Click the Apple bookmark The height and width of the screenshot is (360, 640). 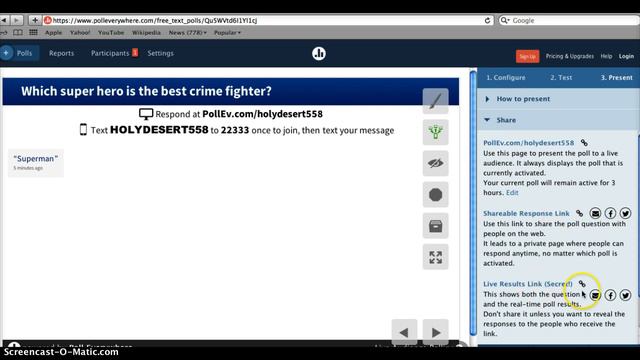click(x=53, y=33)
